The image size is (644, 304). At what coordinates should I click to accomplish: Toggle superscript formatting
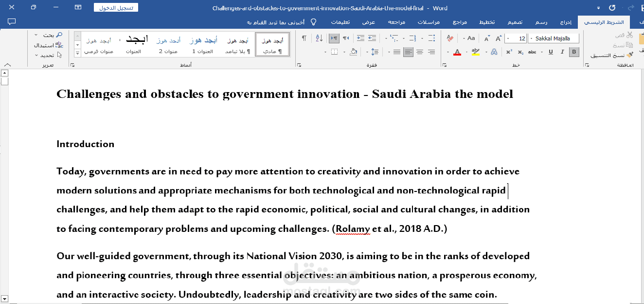(509, 52)
